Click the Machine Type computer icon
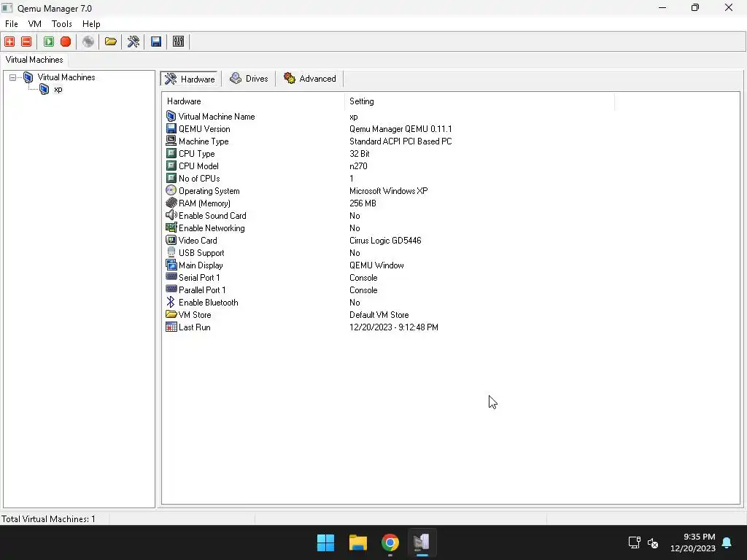The image size is (747, 560). click(x=171, y=141)
